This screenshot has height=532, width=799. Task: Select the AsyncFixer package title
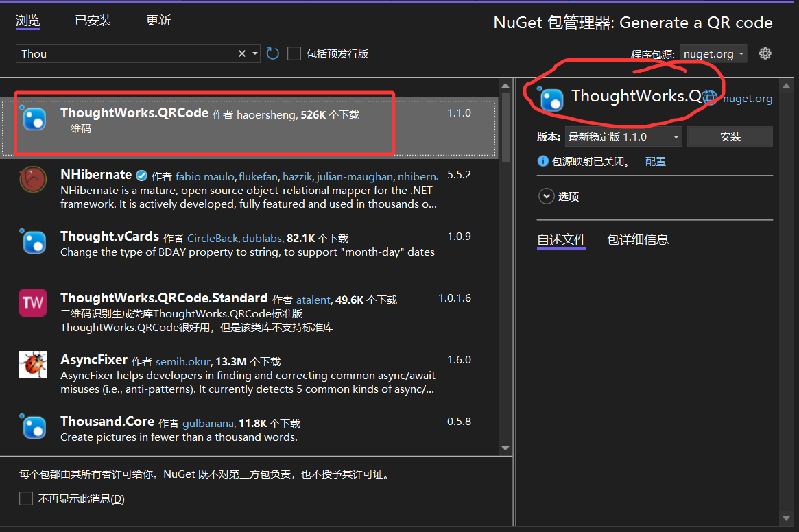tap(94, 360)
